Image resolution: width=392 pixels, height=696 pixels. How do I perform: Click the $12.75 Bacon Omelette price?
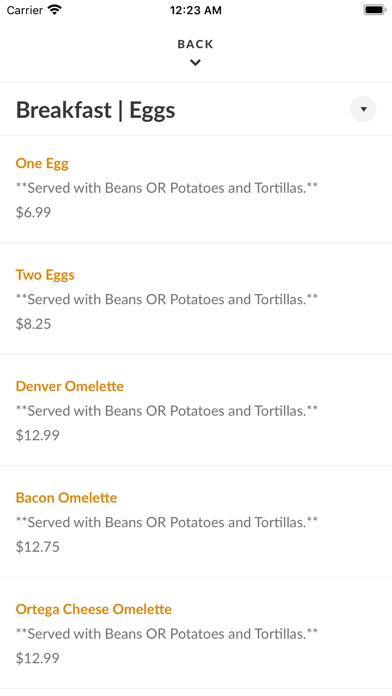coord(38,546)
